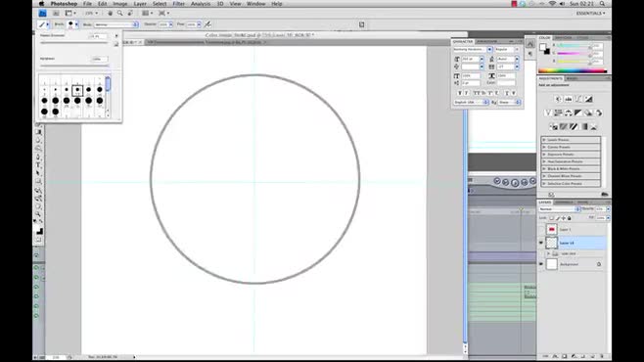Add a Selective Color adjustment
This screenshot has width=644, height=362.
click(594, 127)
